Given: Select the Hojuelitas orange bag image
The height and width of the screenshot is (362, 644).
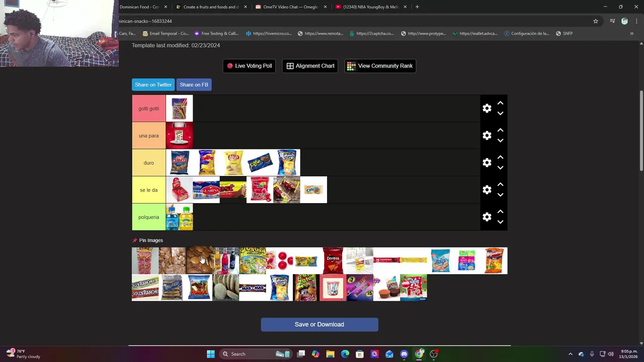Looking at the screenshot, I should [494, 260].
